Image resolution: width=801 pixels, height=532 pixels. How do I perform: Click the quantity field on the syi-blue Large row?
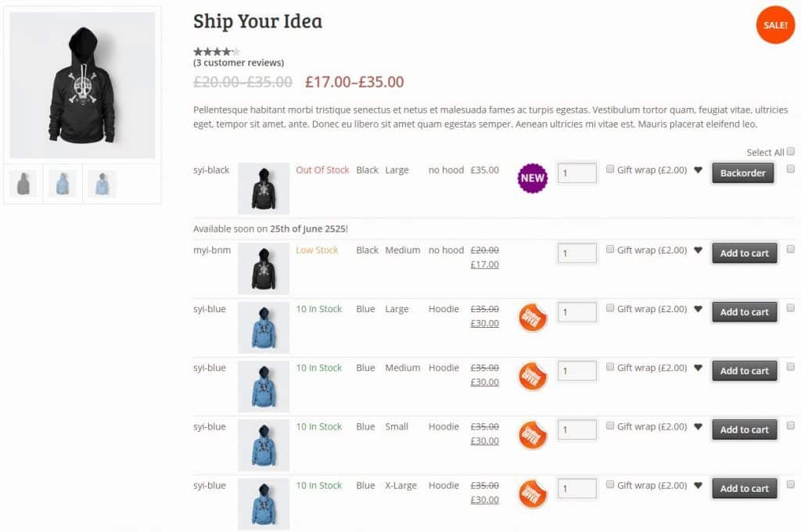pos(577,312)
